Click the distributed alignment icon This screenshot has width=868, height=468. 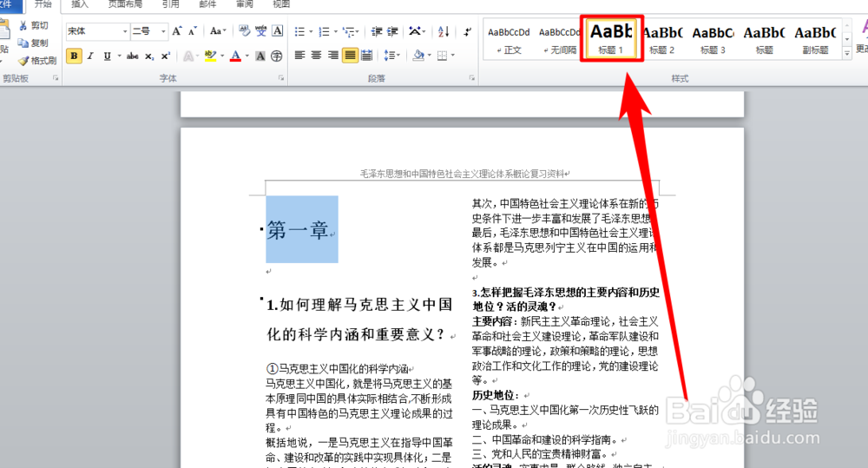pos(366,56)
